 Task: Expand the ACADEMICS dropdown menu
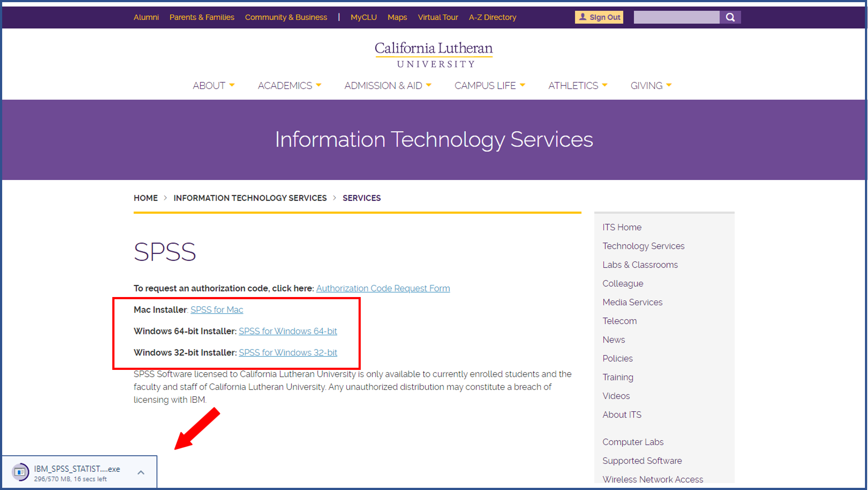(289, 86)
